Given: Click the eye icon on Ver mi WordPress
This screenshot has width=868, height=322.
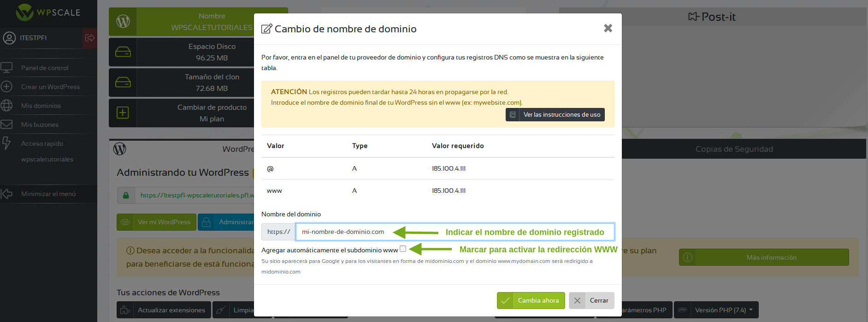Looking at the screenshot, I should [x=125, y=222].
